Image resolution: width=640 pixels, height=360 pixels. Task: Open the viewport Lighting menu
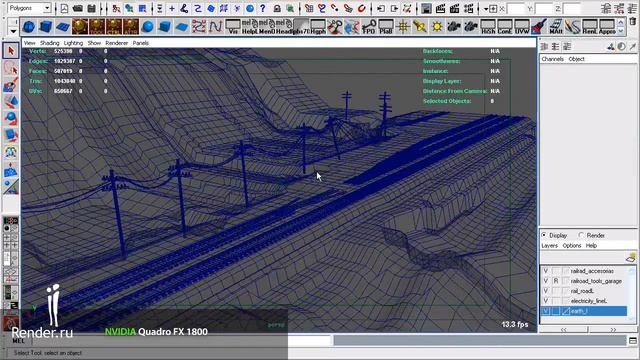coord(73,43)
